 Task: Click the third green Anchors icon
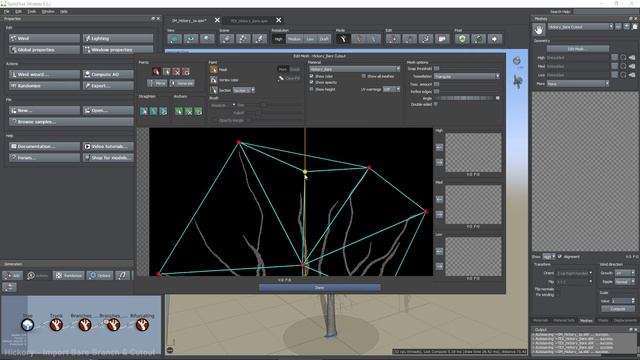[198, 111]
